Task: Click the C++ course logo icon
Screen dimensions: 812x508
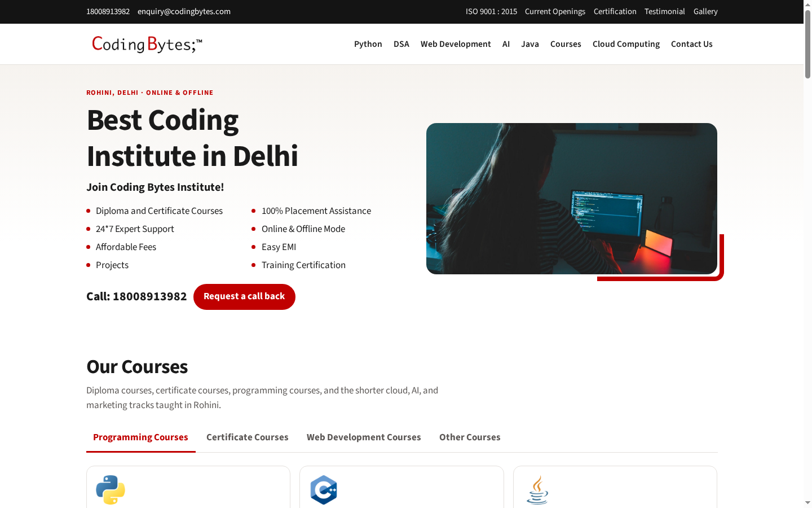Action: pos(324,490)
